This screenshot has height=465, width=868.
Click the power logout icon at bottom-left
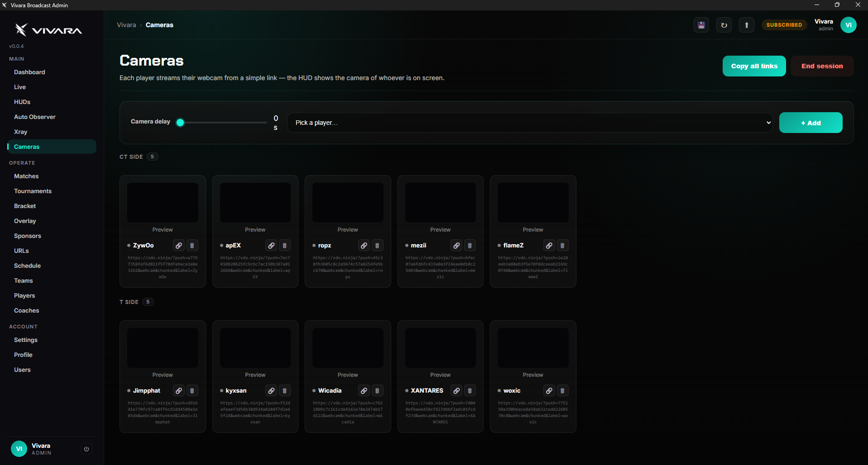86,449
